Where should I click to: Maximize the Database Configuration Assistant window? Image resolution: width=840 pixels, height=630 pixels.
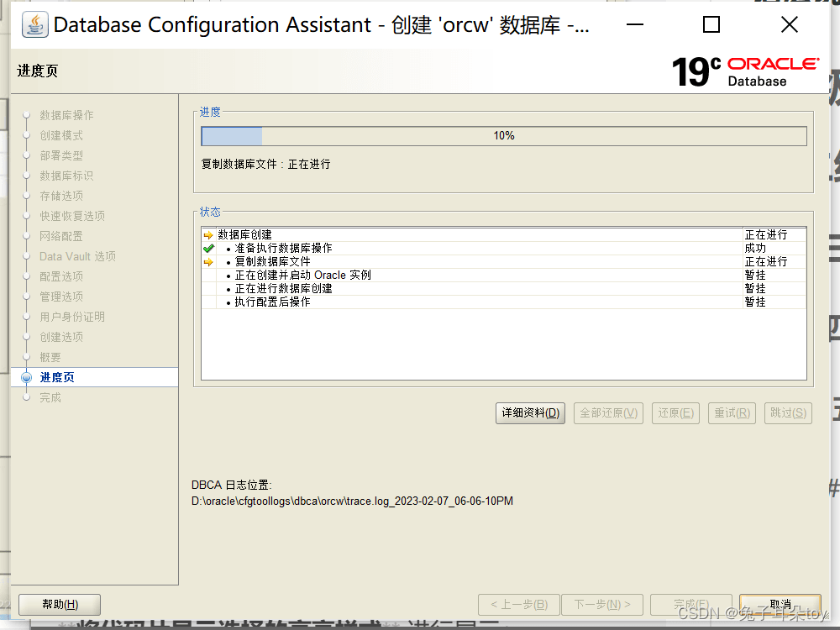pos(711,25)
